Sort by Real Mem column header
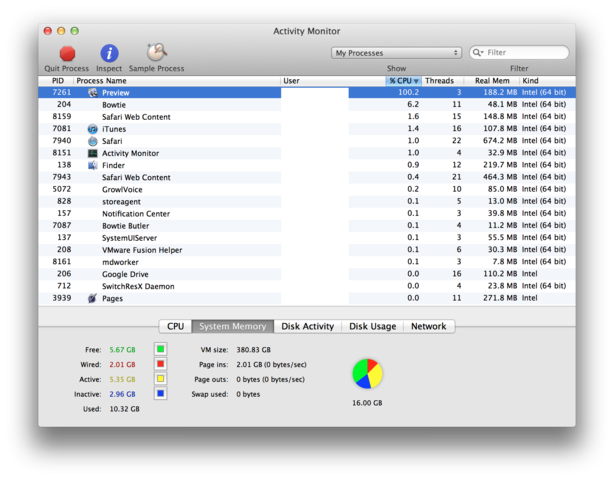 tap(492, 81)
